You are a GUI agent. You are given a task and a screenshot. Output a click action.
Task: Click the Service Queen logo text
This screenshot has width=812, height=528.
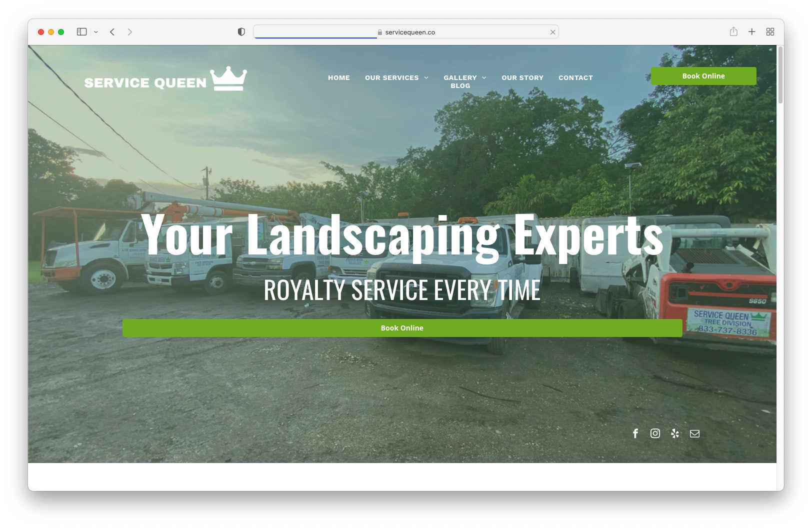[x=145, y=83]
